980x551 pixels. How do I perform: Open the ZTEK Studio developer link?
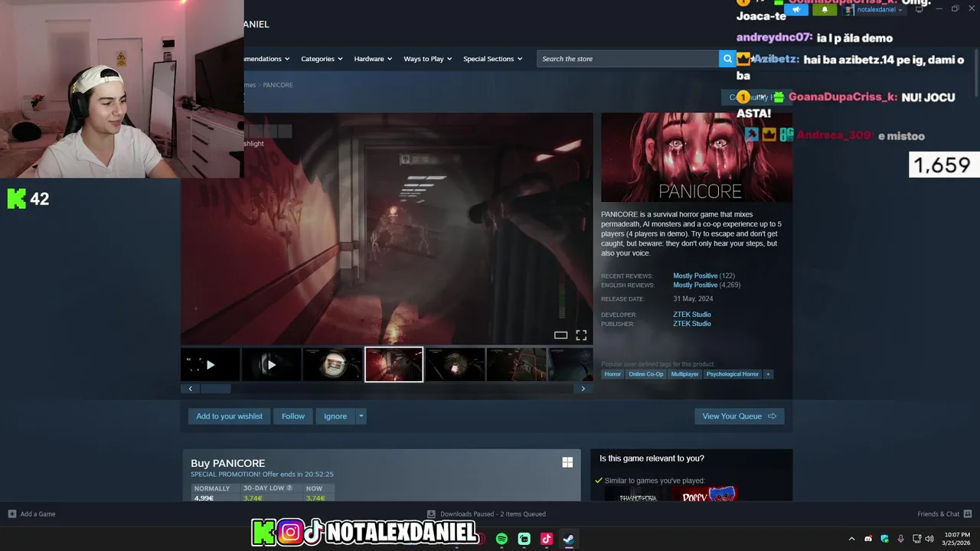[692, 315]
